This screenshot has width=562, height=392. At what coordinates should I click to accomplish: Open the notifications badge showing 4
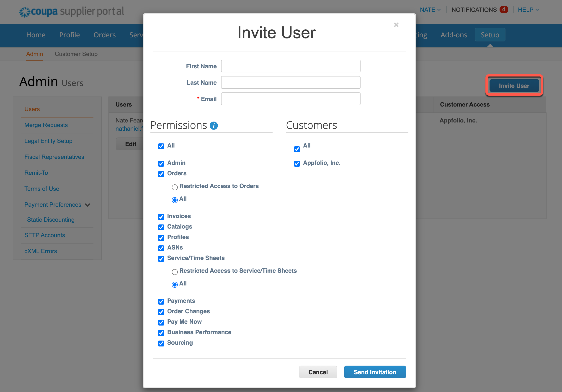tap(504, 10)
